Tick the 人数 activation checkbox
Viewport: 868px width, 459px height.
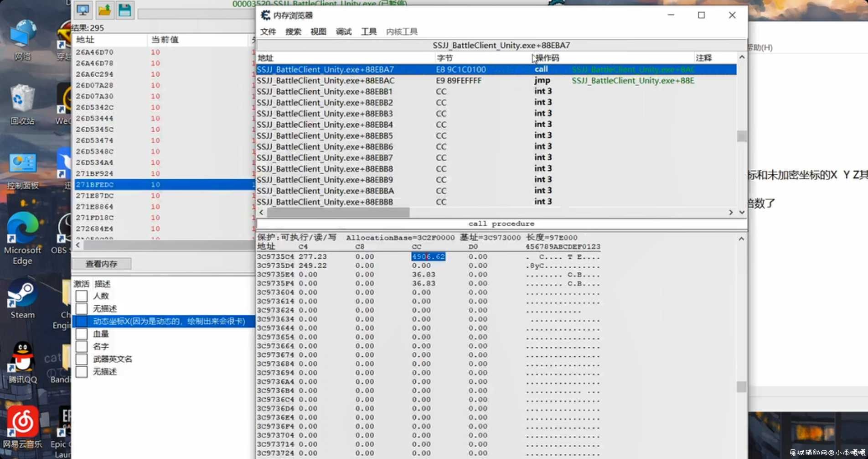coord(82,296)
